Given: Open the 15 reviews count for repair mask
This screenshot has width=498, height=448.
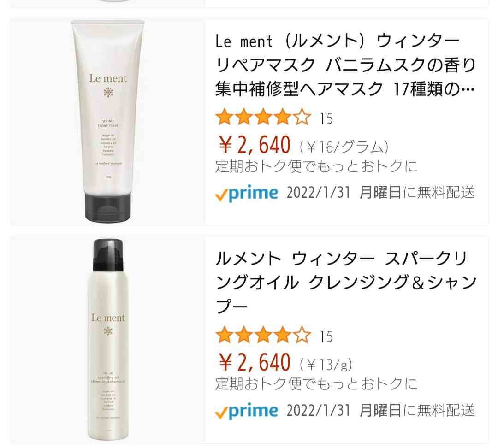Looking at the screenshot, I should click(x=326, y=118).
